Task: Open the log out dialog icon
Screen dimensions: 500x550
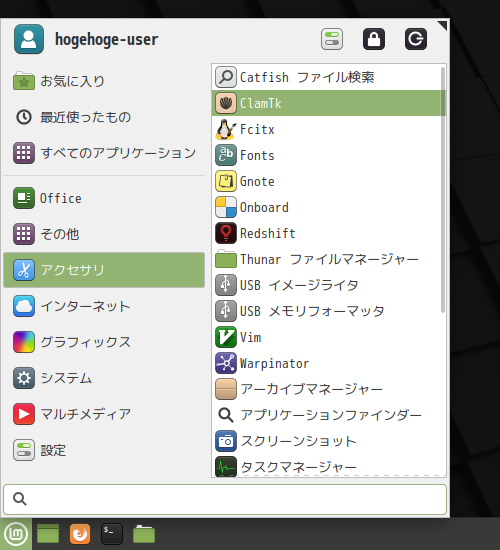Action: (416, 39)
